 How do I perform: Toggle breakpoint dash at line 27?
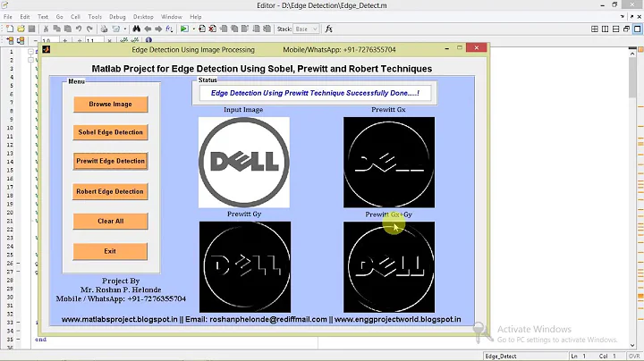[19, 272]
